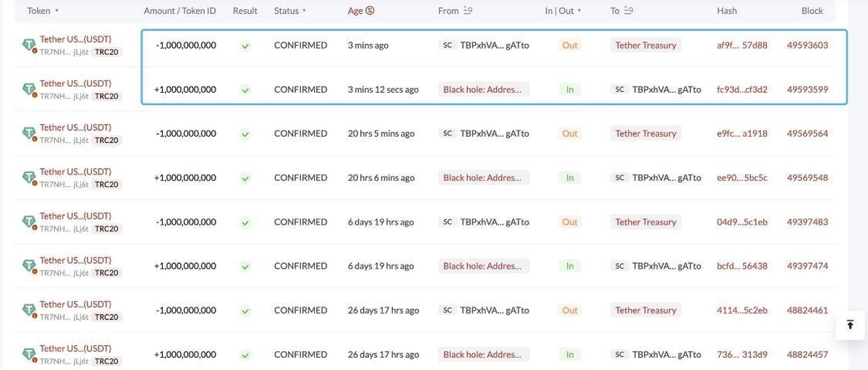
Task: Click the From column filter icon
Action: coord(467,11)
